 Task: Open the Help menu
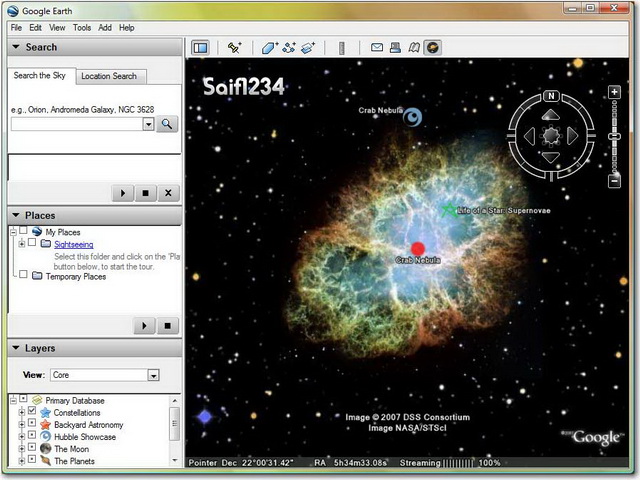pos(127,28)
